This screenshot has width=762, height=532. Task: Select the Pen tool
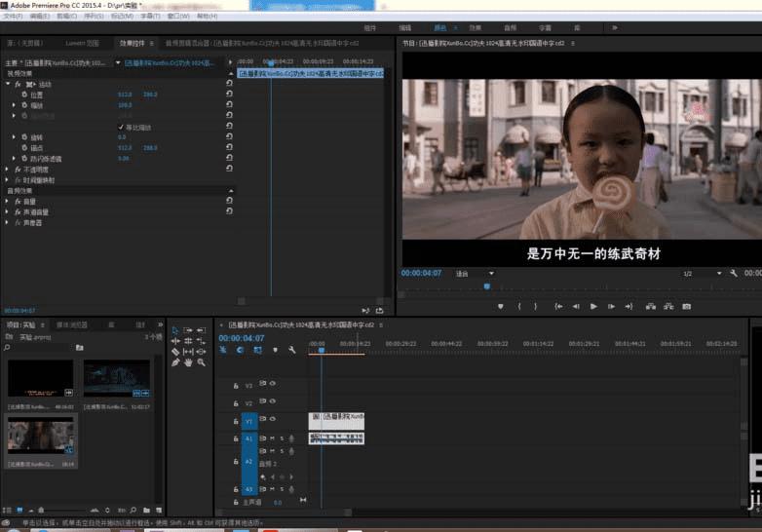click(x=175, y=362)
